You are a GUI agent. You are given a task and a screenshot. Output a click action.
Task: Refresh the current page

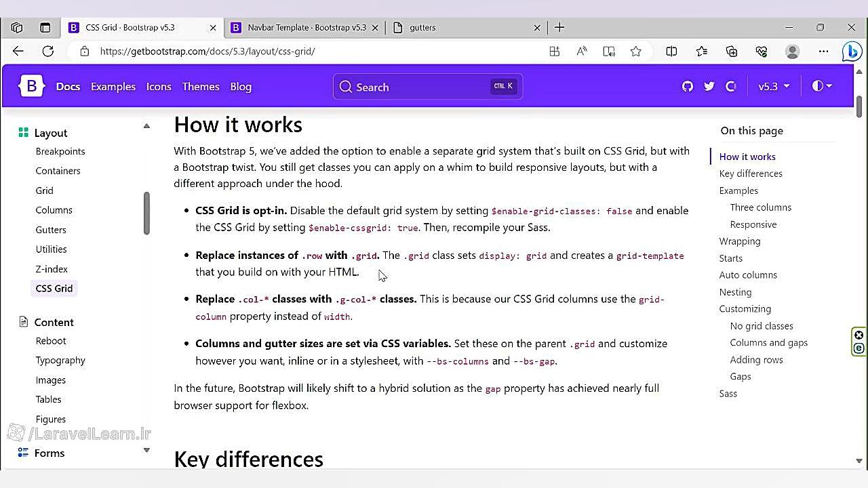click(x=47, y=51)
